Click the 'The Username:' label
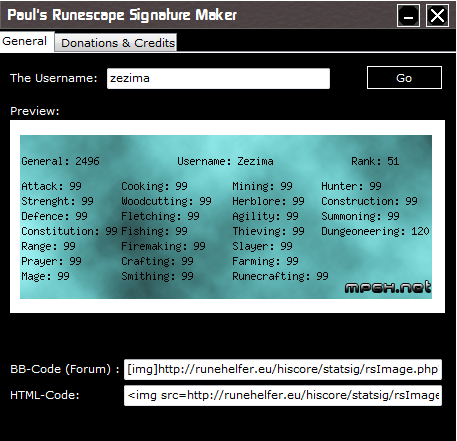The image size is (457, 441). point(54,78)
